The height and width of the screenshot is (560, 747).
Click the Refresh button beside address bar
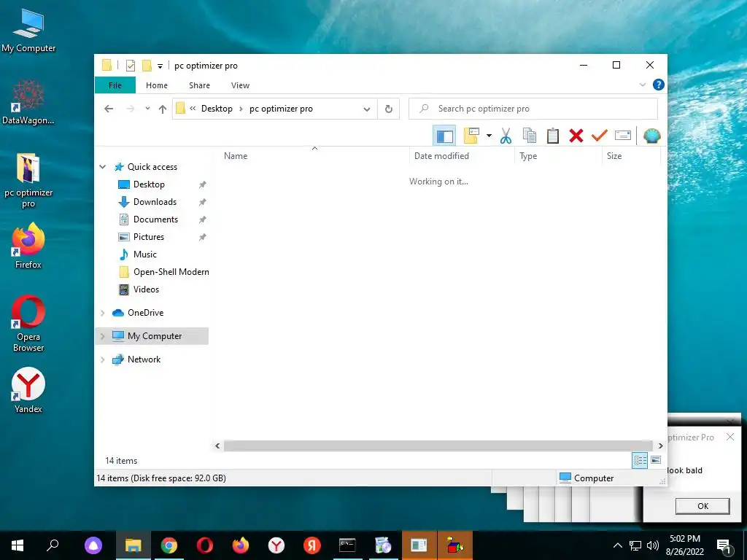click(x=389, y=109)
